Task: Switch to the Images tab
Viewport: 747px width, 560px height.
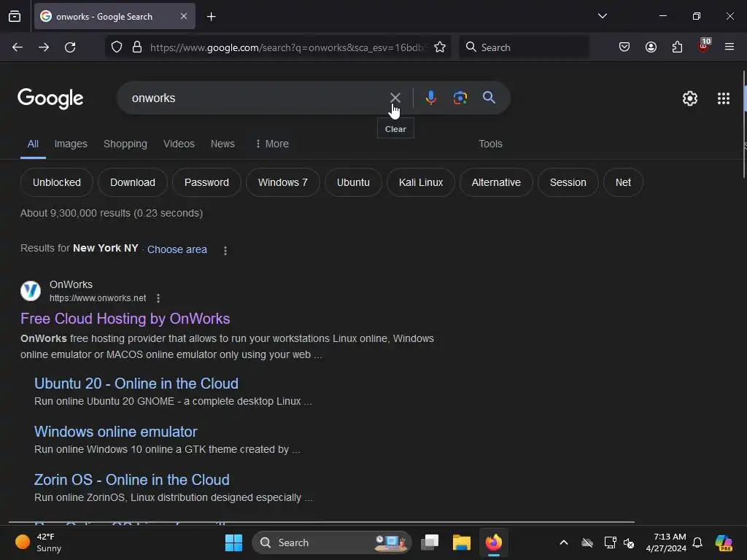Action: 71,144
